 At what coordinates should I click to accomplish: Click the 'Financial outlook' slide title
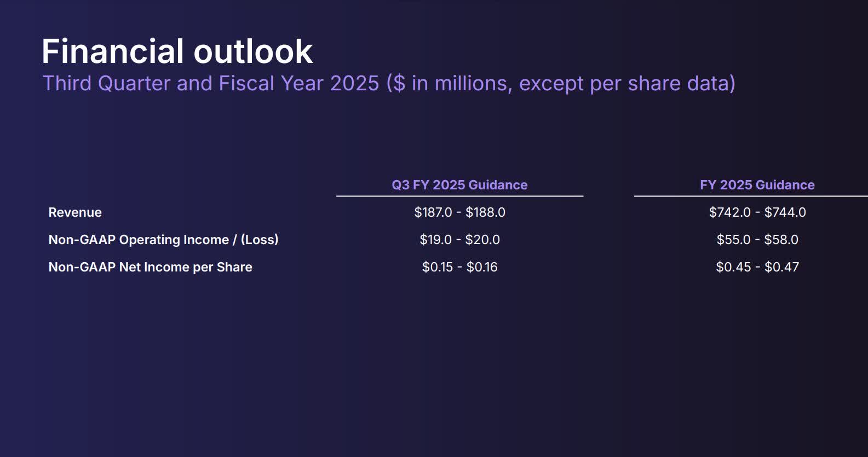click(x=177, y=51)
